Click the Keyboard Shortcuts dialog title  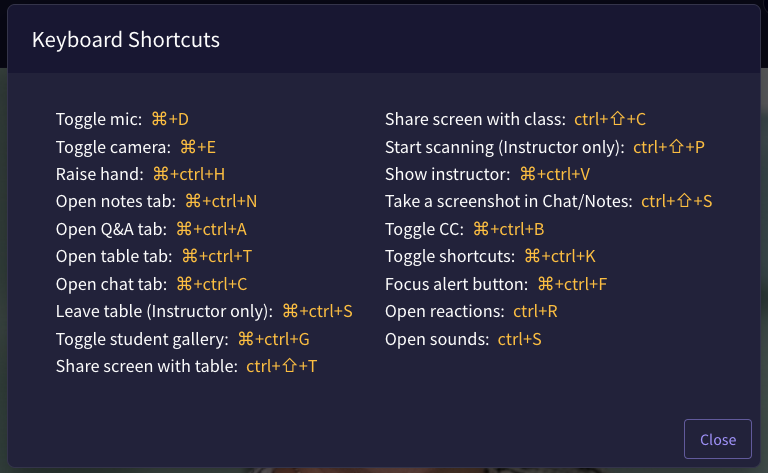coord(126,40)
